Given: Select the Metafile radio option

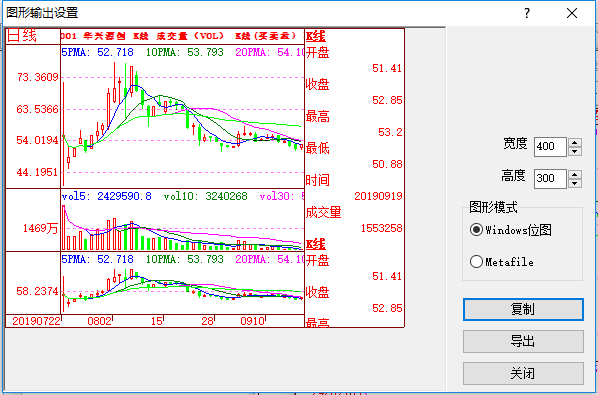Looking at the screenshot, I should tap(476, 262).
